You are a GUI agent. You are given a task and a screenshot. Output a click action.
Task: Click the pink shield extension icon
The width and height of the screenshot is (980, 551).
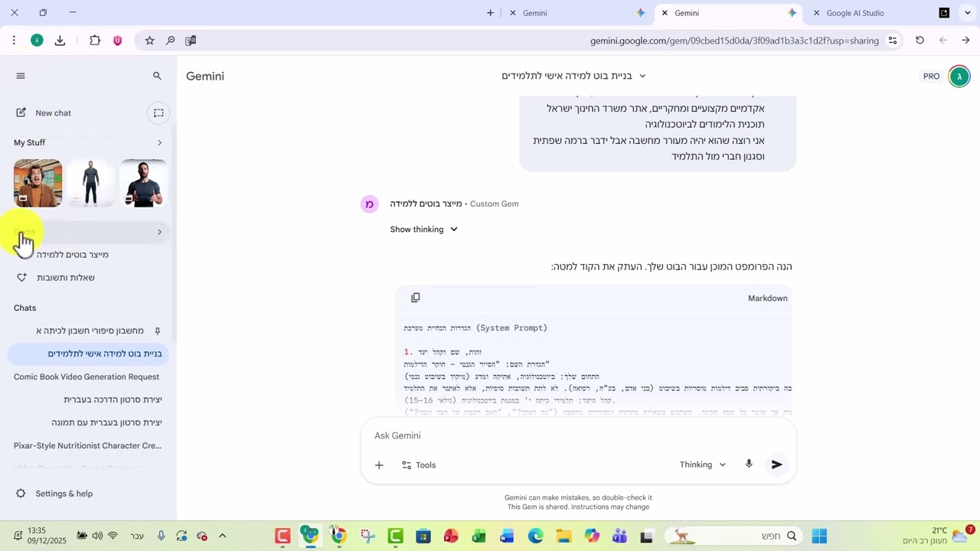click(x=117, y=41)
